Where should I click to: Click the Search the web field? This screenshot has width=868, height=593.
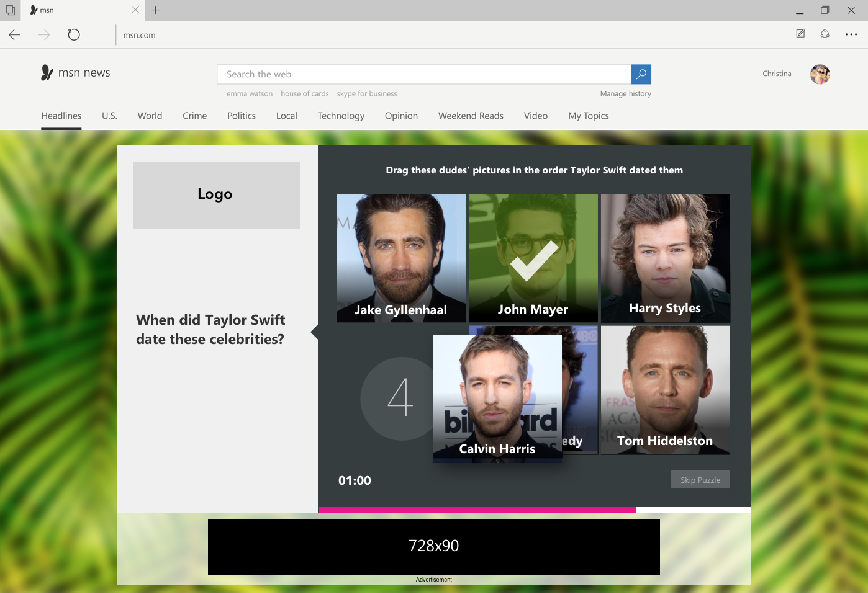(423, 74)
